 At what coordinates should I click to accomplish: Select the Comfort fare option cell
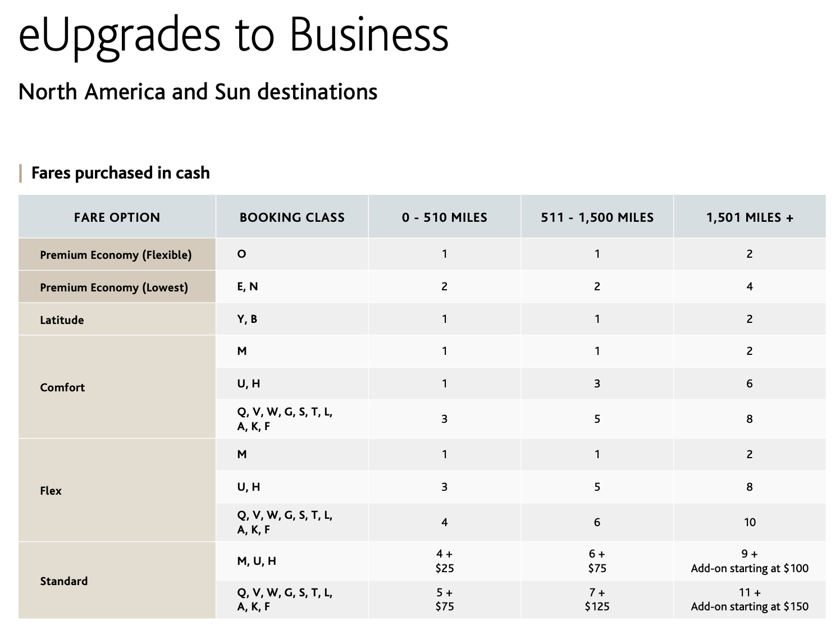(x=62, y=387)
